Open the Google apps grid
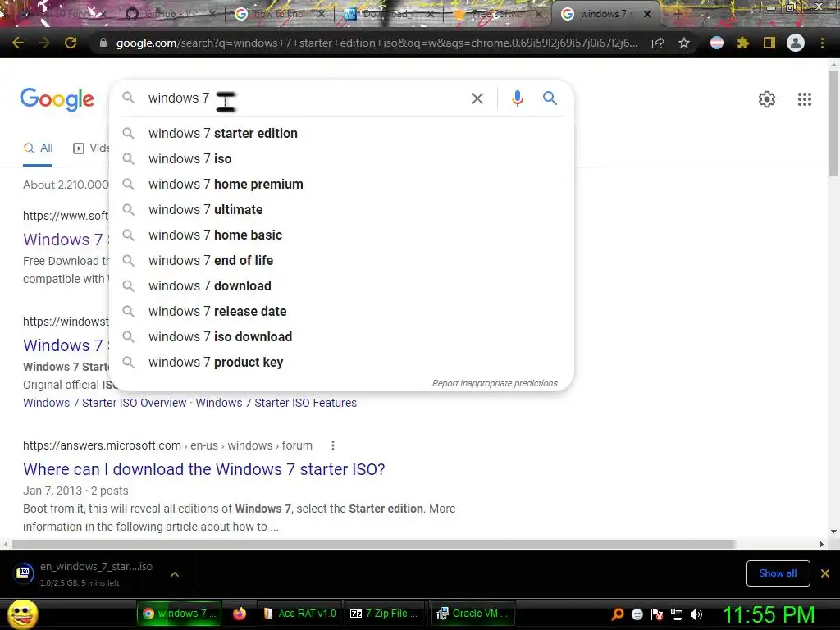This screenshot has height=630, width=840. pyautogui.click(x=804, y=99)
